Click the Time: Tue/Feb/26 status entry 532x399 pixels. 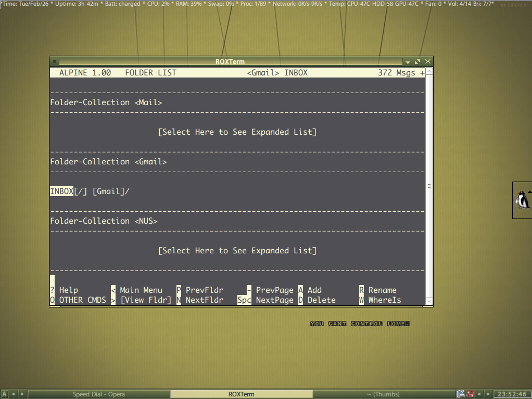(x=26, y=4)
